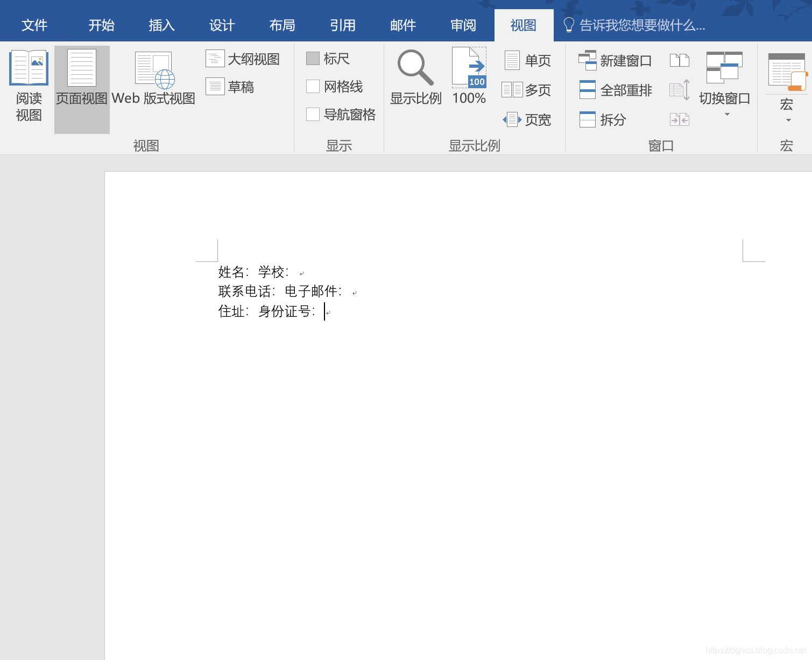Select 多页 multiple pages view
The width and height of the screenshot is (812, 660).
tap(528, 90)
